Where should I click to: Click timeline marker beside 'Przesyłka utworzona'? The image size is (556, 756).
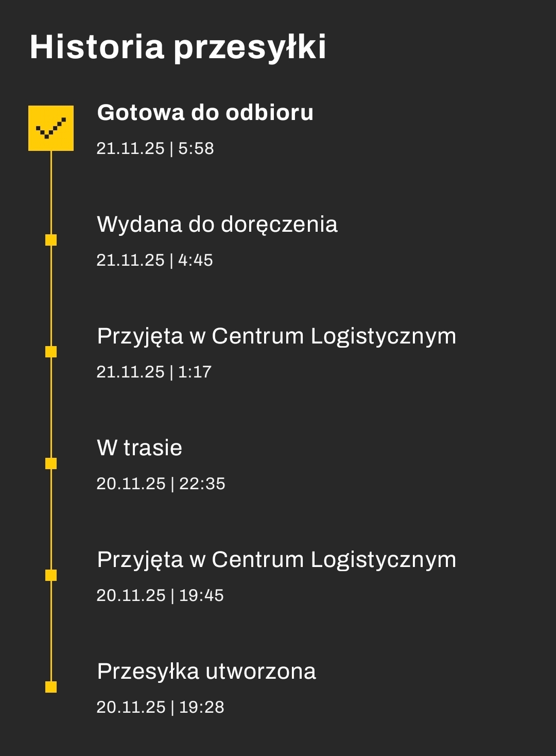pyautogui.click(x=51, y=687)
